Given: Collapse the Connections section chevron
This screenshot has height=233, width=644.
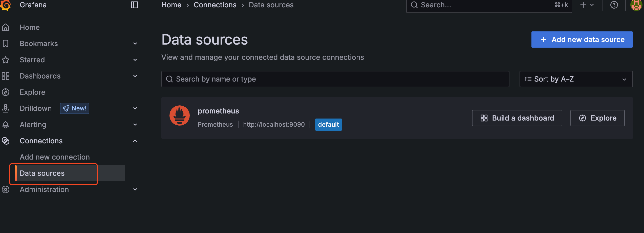Looking at the screenshot, I should click(135, 141).
